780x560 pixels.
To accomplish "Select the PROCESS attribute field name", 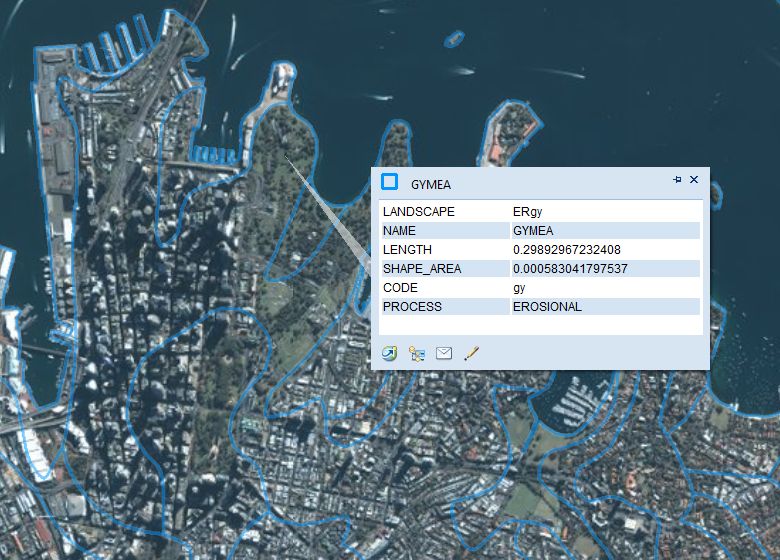I will point(412,307).
